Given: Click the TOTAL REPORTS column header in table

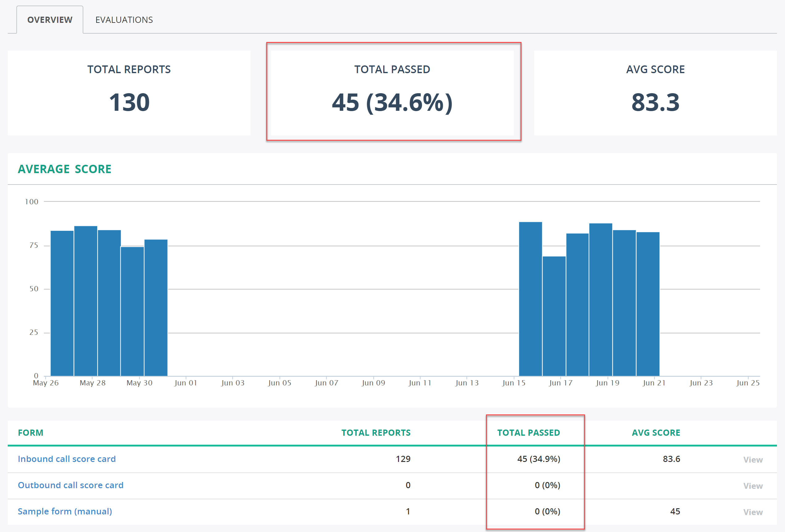Looking at the screenshot, I should (x=376, y=433).
